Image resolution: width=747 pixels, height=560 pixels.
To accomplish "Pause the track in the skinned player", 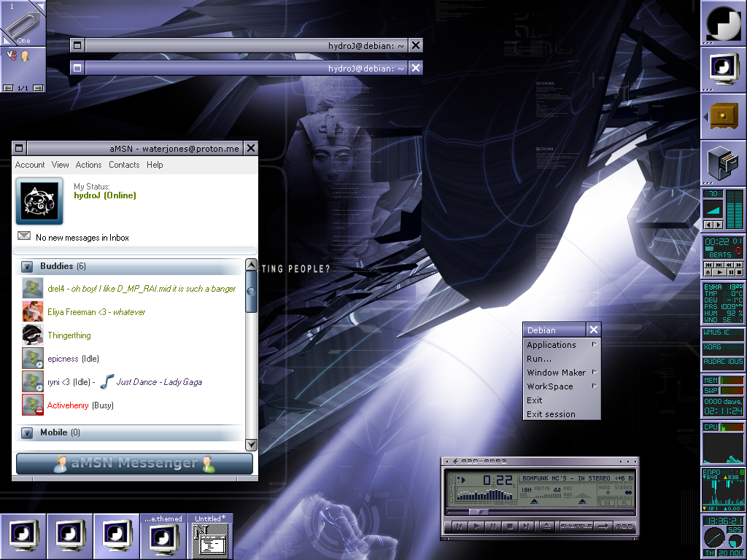I will (x=494, y=526).
